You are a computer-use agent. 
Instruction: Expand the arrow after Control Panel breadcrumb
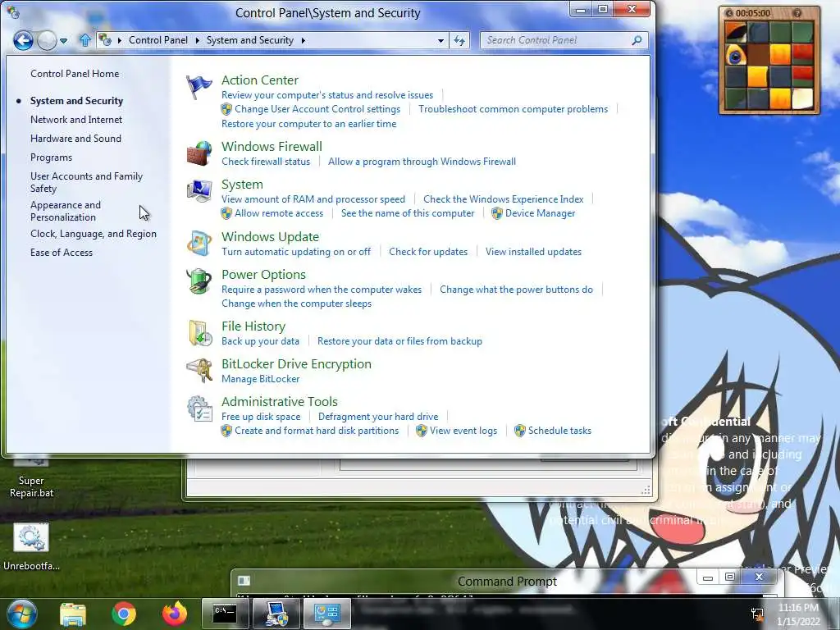point(197,40)
